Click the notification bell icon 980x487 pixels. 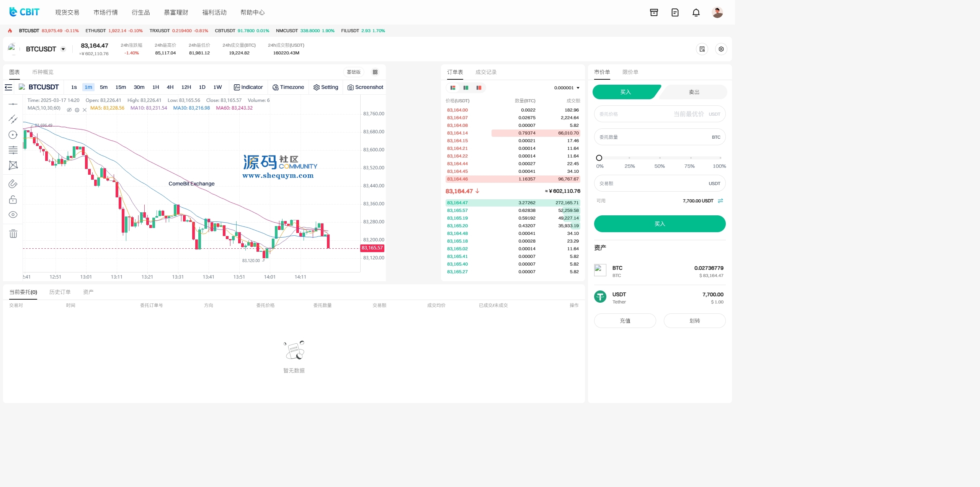[696, 13]
